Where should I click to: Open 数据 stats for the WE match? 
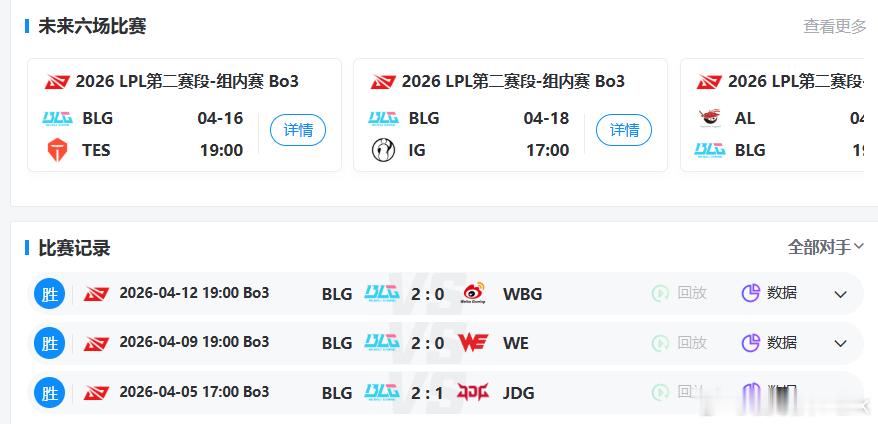click(781, 343)
